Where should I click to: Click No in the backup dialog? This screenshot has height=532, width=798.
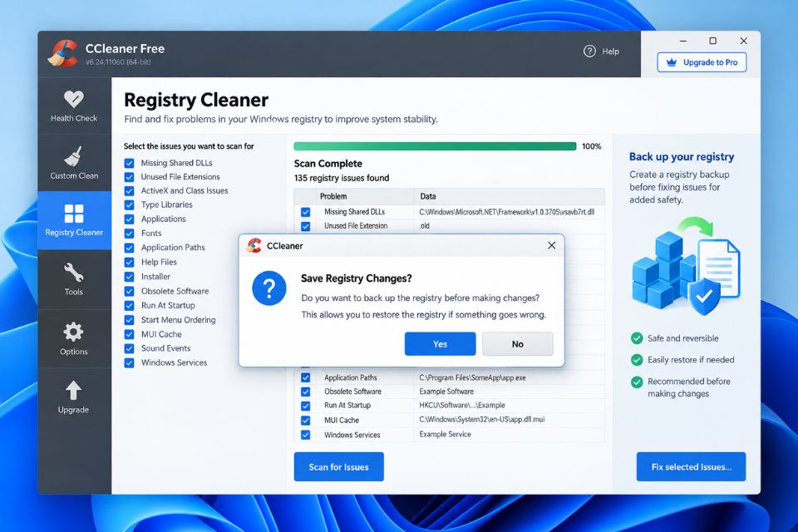pyautogui.click(x=518, y=344)
